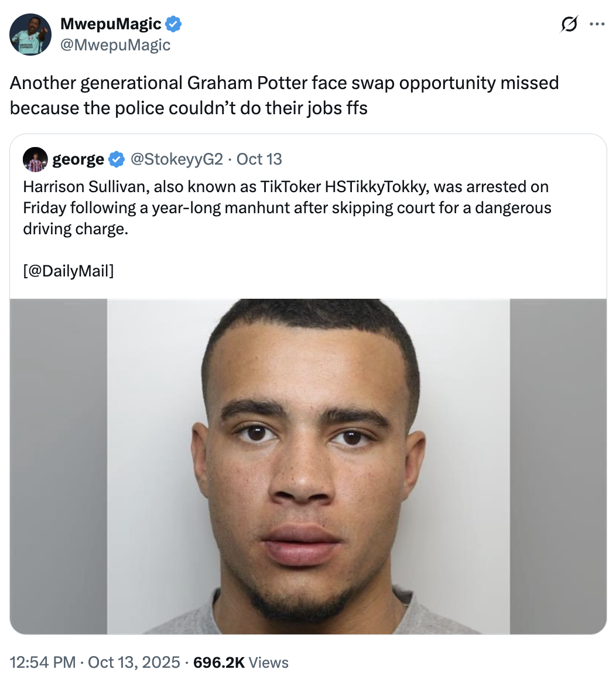This screenshot has width=616, height=683.
Task: Open the @DailyMail mention
Action: point(69,271)
